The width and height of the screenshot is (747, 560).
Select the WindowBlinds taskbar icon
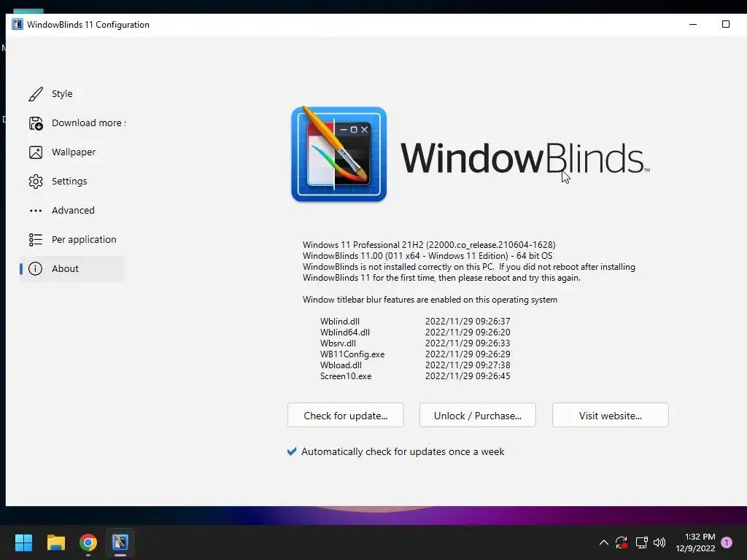[120, 542]
